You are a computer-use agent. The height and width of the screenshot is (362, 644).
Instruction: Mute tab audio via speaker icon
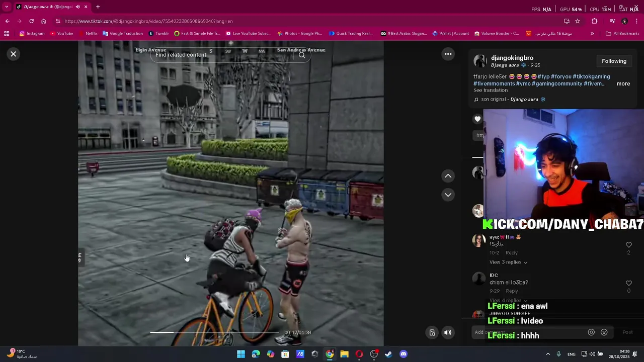(77, 7)
